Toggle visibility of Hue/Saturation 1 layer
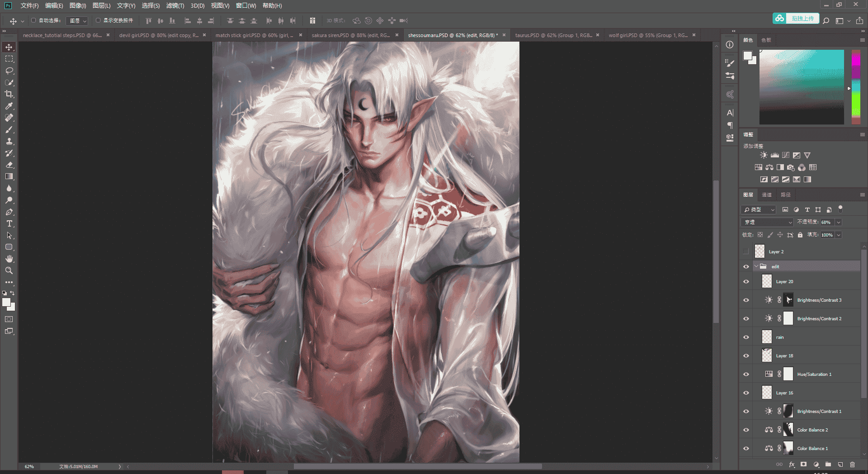The width and height of the screenshot is (868, 474). pyautogui.click(x=746, y=374)
